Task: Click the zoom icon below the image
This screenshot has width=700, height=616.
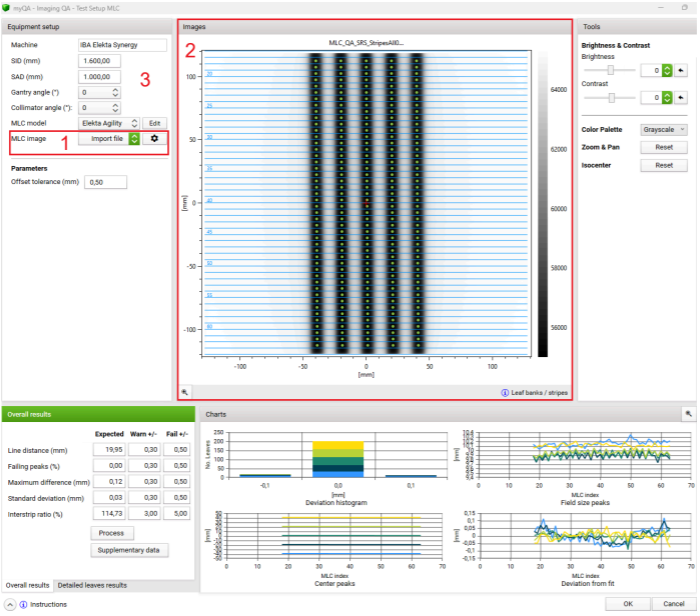Action: [185, 392]
